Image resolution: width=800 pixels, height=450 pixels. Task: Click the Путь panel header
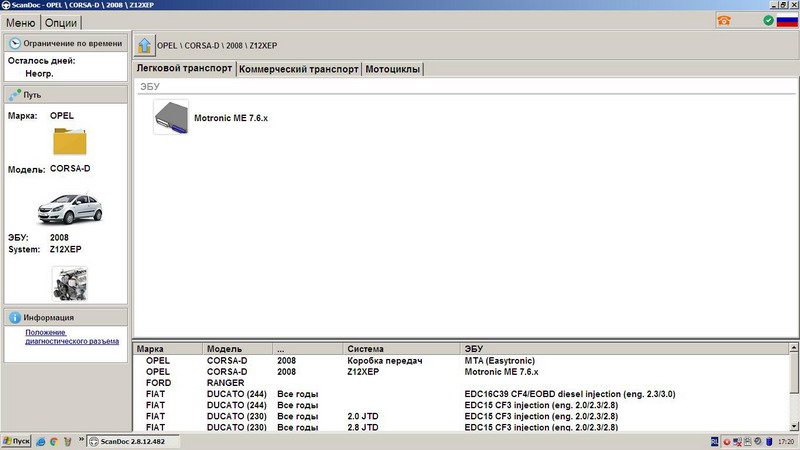pos(66,95)
